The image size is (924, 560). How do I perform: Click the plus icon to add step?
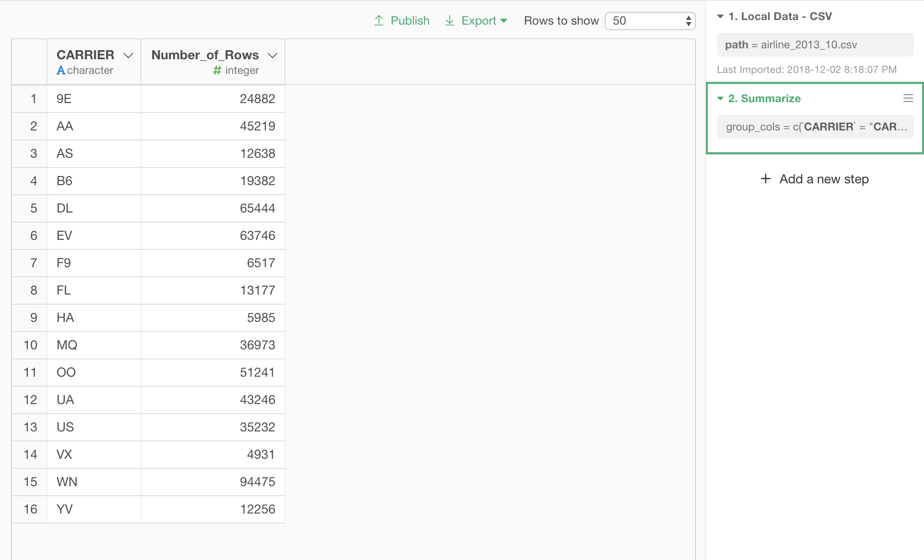pyautogui.click(x=766, y=179)
